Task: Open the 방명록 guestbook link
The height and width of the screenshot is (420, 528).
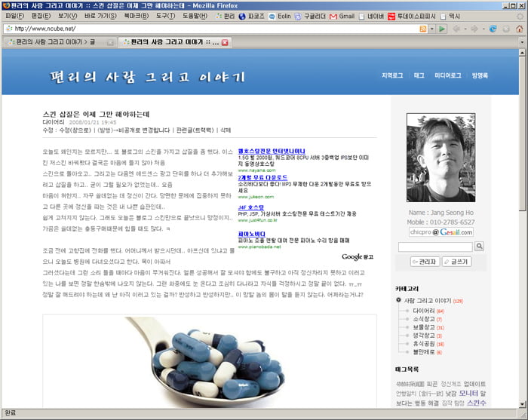Action: point(480,75)
